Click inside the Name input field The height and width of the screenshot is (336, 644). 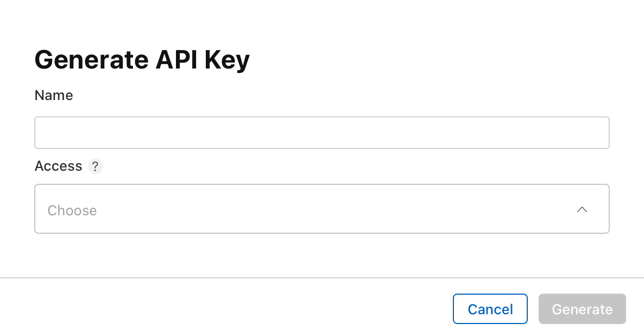(x=322, y=132)
